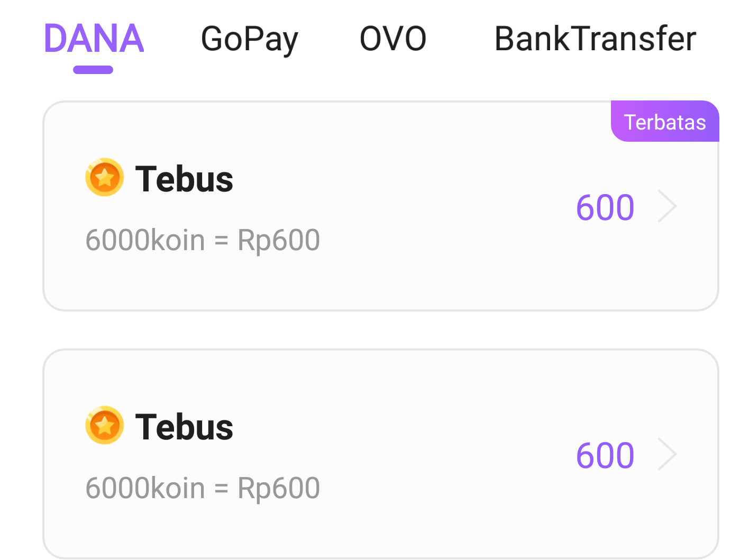Screen dimensions: 749x560
Task: Click the star on the second card's coin
Action: coord(105,426)
